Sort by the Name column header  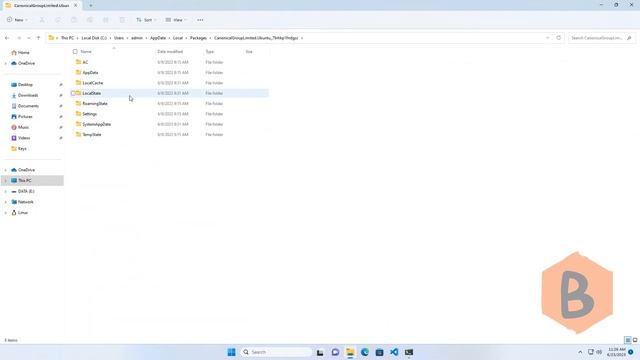tap(86, 52)
